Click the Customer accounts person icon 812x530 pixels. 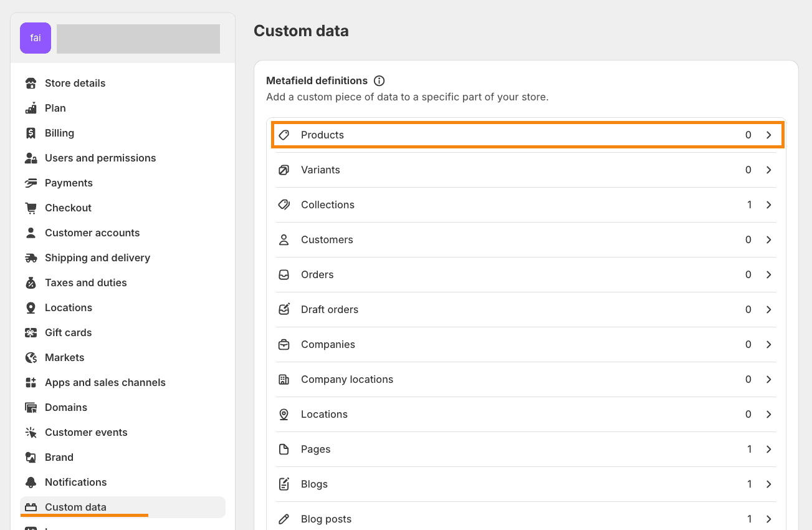tap(31, 233)
